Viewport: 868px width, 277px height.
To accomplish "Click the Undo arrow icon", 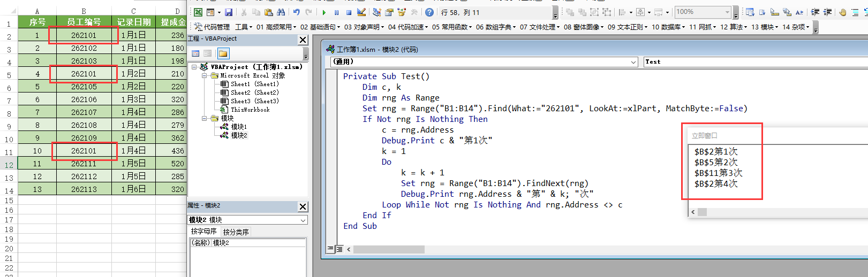I will point(297,12).
